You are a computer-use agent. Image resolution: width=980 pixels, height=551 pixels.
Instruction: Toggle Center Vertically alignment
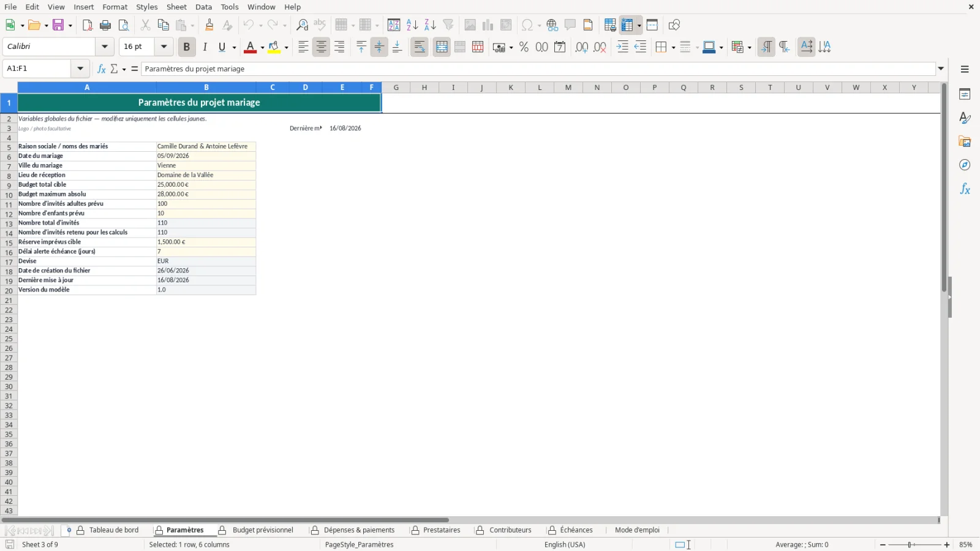pyautogui.click(x=379, y=47)
